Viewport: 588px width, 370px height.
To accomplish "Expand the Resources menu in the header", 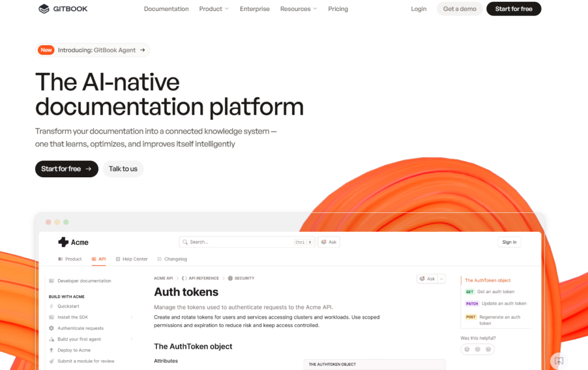I will [298, 9].
